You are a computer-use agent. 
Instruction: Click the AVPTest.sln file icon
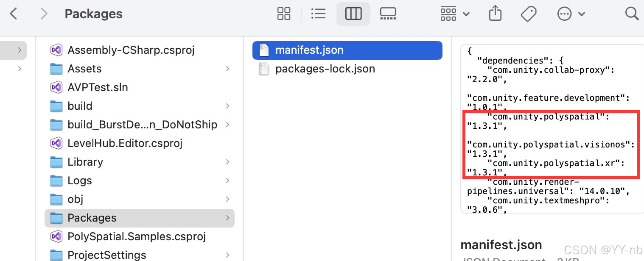[56, 87]
